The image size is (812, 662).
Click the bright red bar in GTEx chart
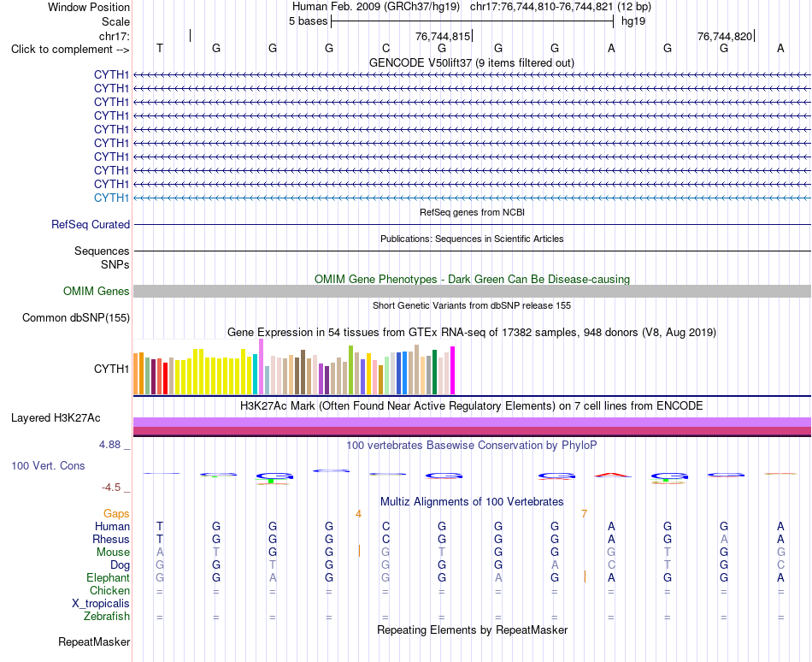pyautogui.click(x=165, y=379)
